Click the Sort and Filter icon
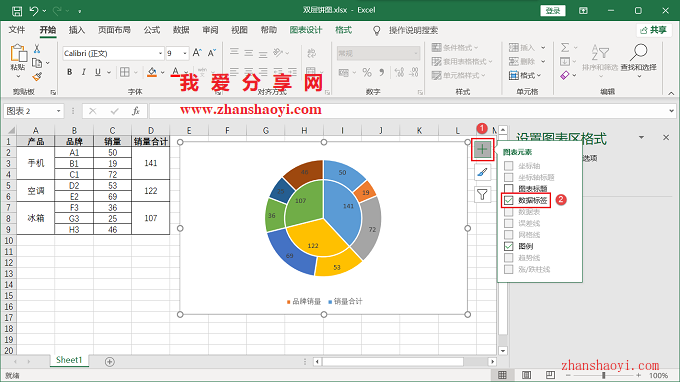Screen dimensions: 680x382 [x=601, y=52]
